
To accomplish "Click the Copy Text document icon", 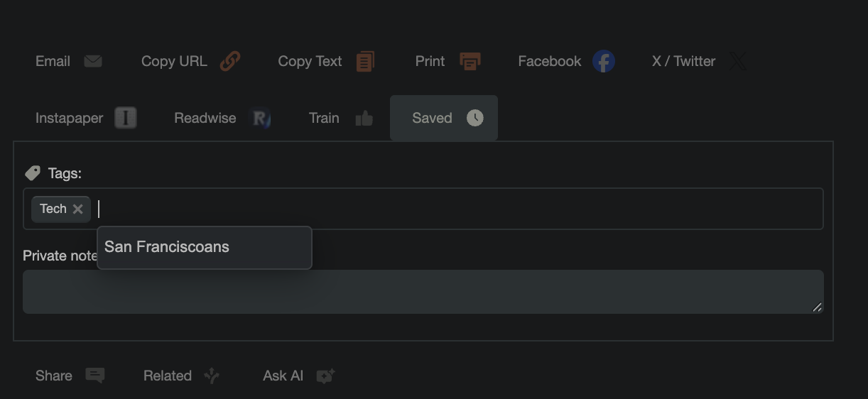I will click(x=365, y=62).
